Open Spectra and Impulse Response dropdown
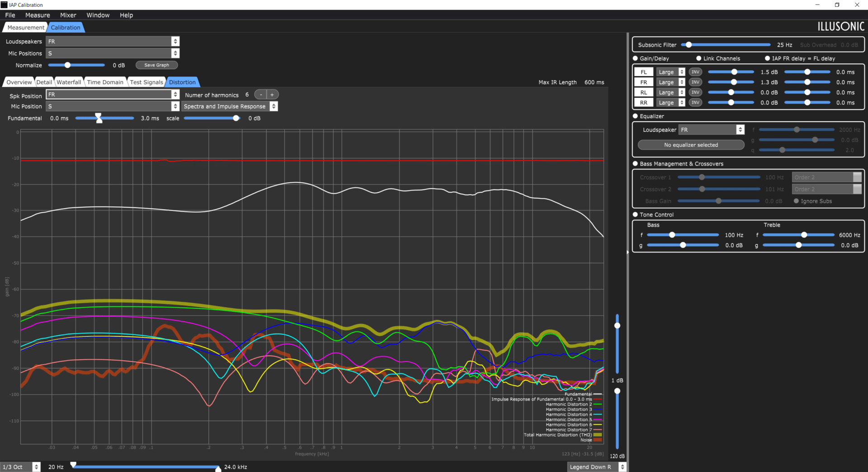The width and height of the screenshot is (868, 472). 230,106
